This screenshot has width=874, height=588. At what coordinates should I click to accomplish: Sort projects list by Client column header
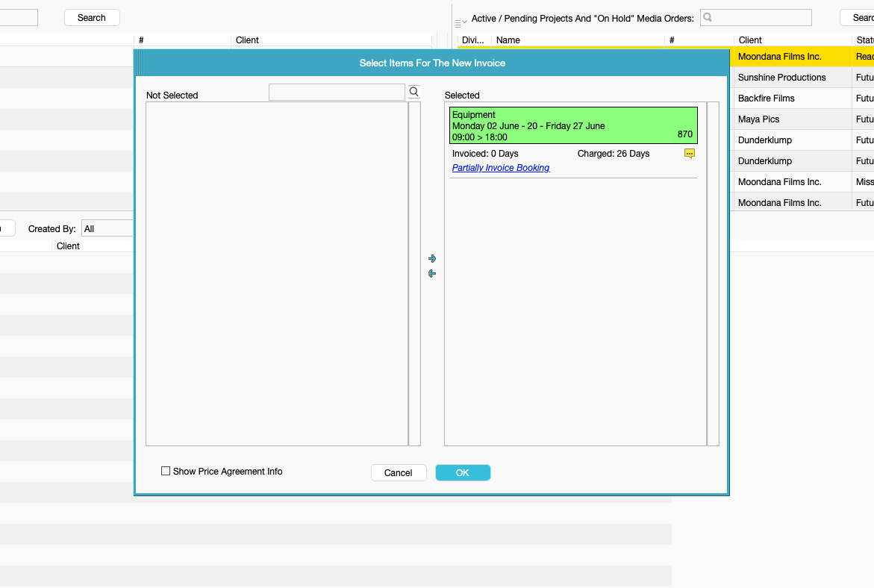[792, 40]
